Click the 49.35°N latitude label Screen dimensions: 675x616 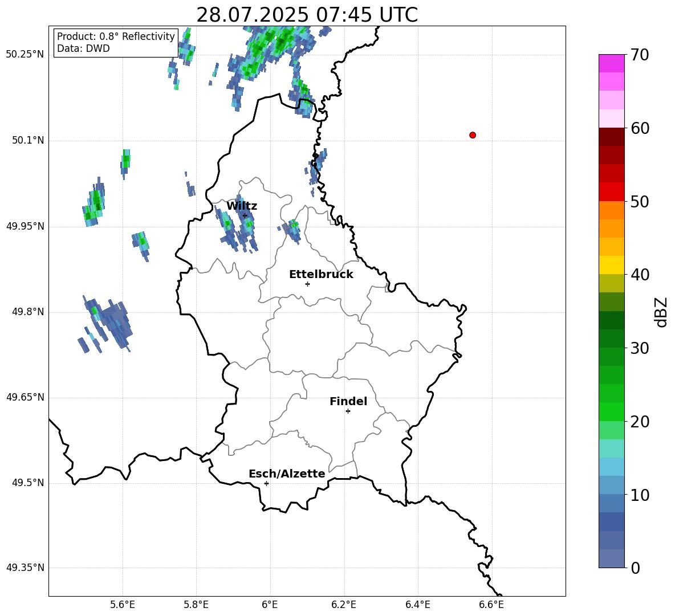pos(25,568)
